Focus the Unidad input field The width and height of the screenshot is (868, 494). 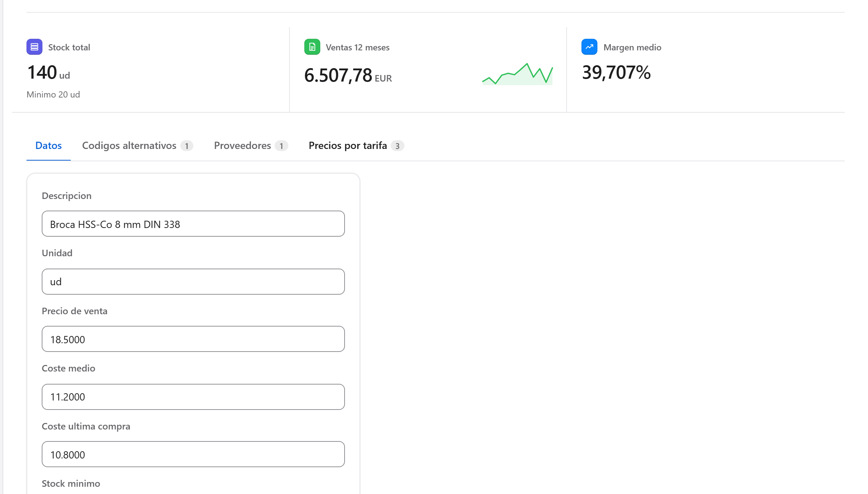(193, 282)
